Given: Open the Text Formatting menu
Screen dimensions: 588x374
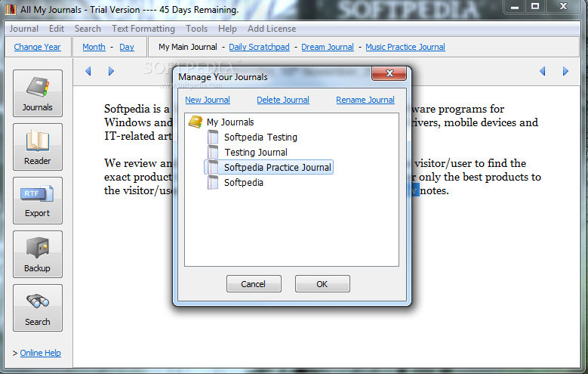Looking at the screenshot, I should coord(143,29).
